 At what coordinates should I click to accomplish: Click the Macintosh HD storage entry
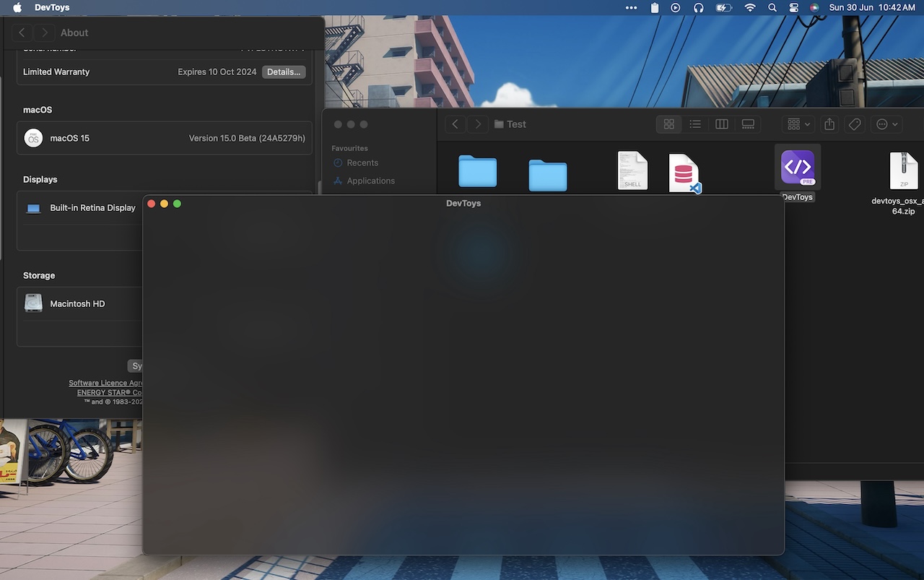click(x=77, y=304)
